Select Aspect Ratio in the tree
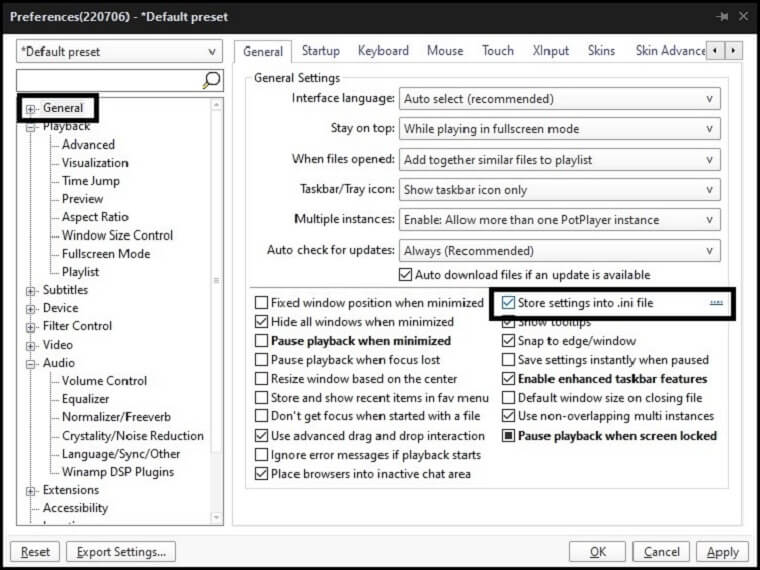760x570 pixels. [x=95, y=217]
